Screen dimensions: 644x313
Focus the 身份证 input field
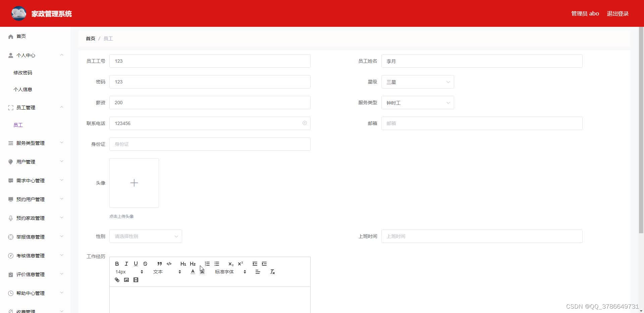tap(210, 144)
